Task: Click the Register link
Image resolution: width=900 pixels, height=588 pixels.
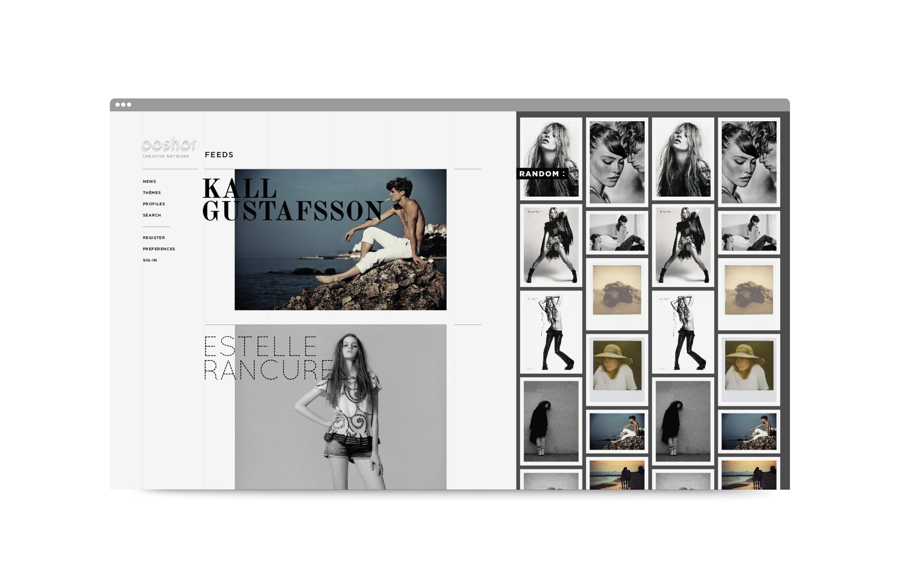Action: click(x=154, y=238)
